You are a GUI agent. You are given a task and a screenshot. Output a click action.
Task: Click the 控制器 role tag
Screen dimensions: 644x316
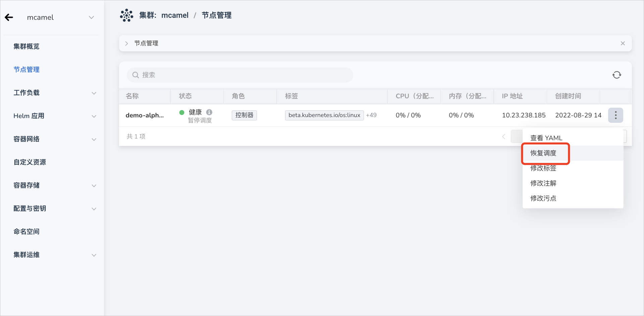coord(244,115)
